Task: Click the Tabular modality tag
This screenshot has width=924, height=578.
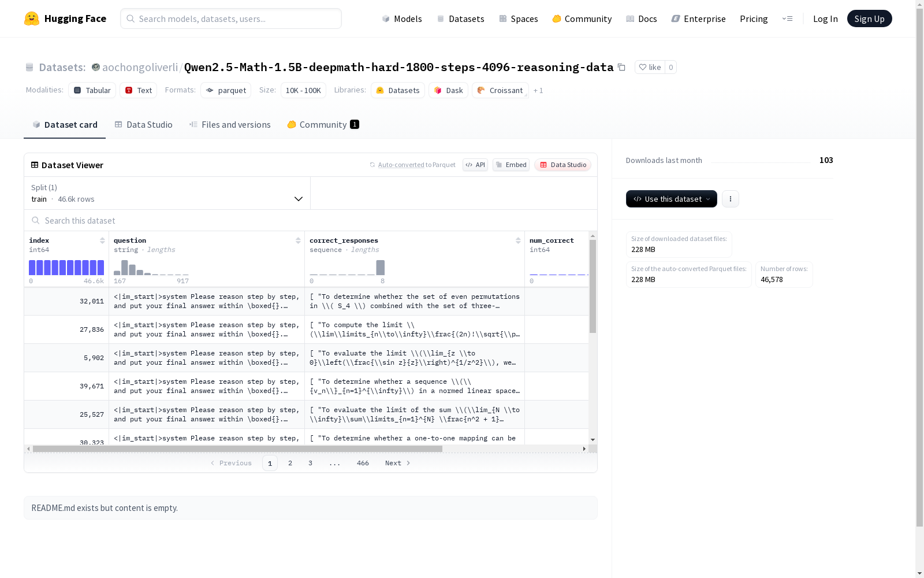Action: tap(92, 90)
